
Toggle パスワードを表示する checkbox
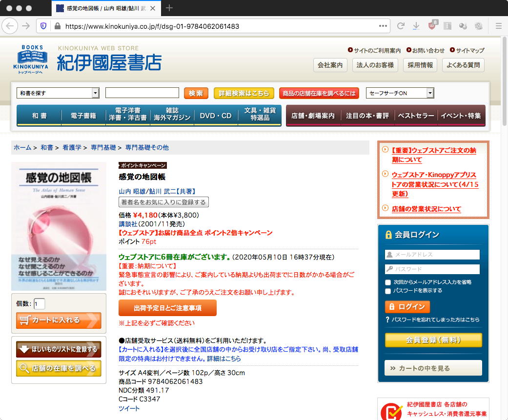388,291
